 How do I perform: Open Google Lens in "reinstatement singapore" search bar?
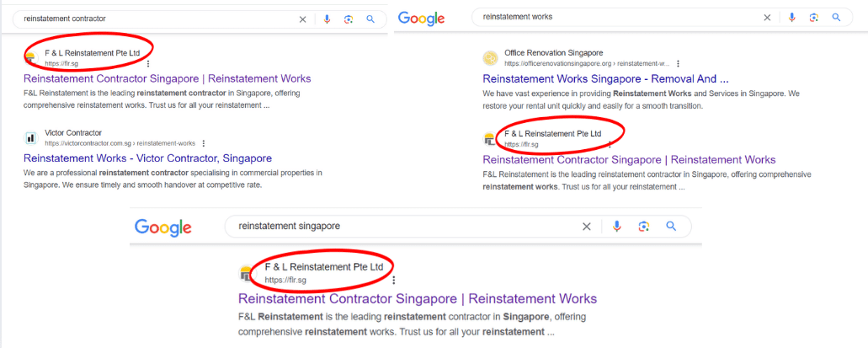[x=643, y=227]
